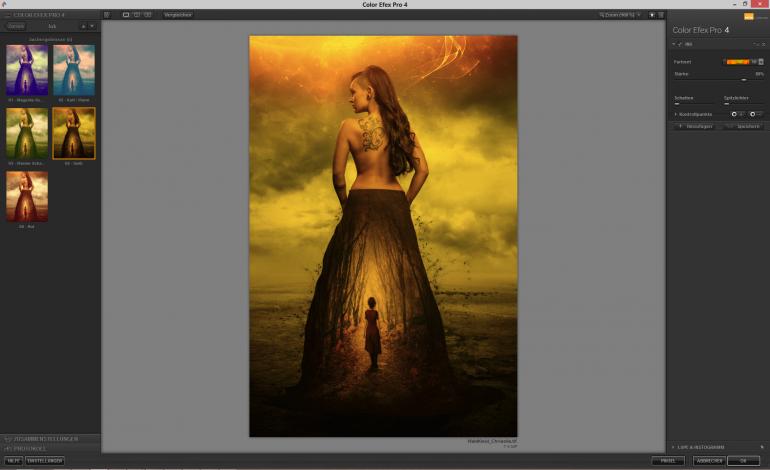
Task: Collapse the filter section triangle
Action: point(674,44)
